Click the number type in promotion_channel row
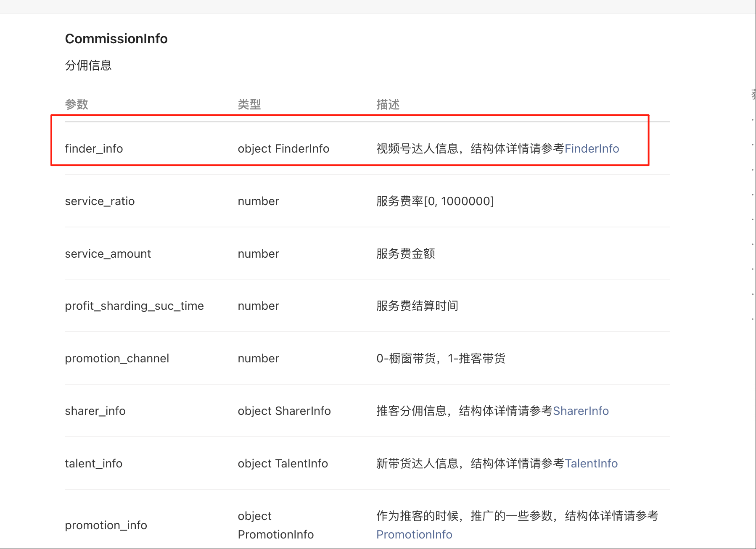The width and height of the screenshot is (756, 549). pyautogui.click(x=258, y=358)
